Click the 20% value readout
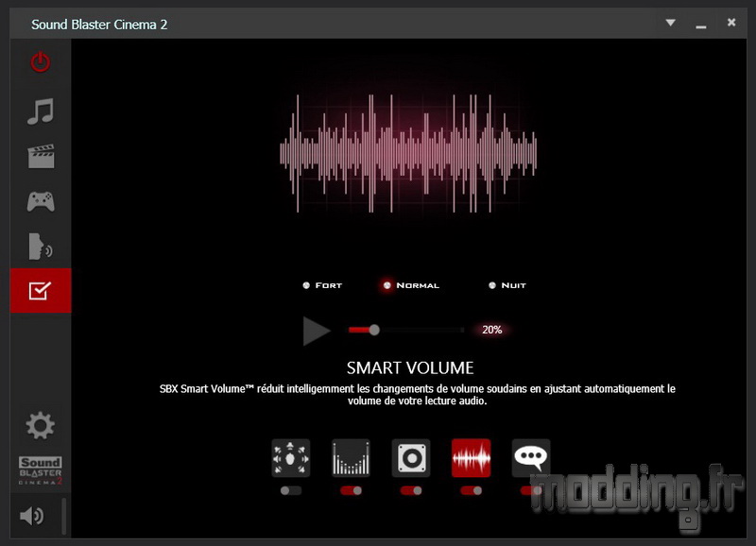This screenshot has width=756, height=546. (x=491, y=330)
